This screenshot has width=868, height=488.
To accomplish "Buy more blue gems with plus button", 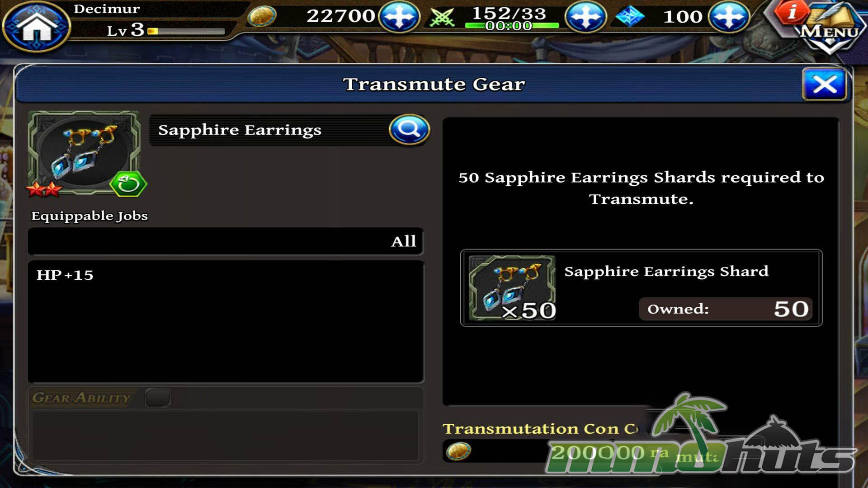I will click(729, 17).
